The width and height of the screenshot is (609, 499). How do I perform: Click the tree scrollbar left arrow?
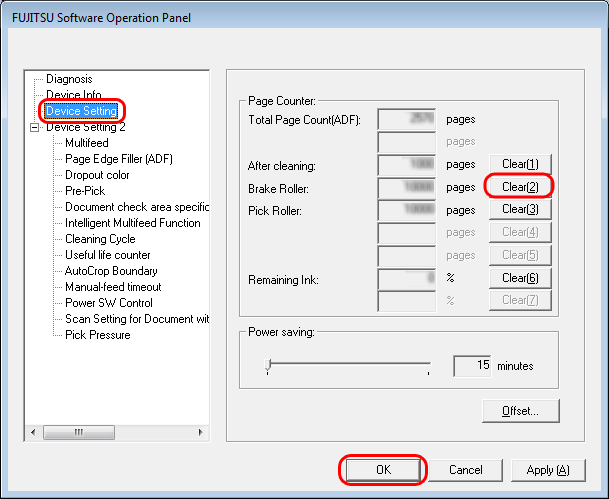coord(33,432)
